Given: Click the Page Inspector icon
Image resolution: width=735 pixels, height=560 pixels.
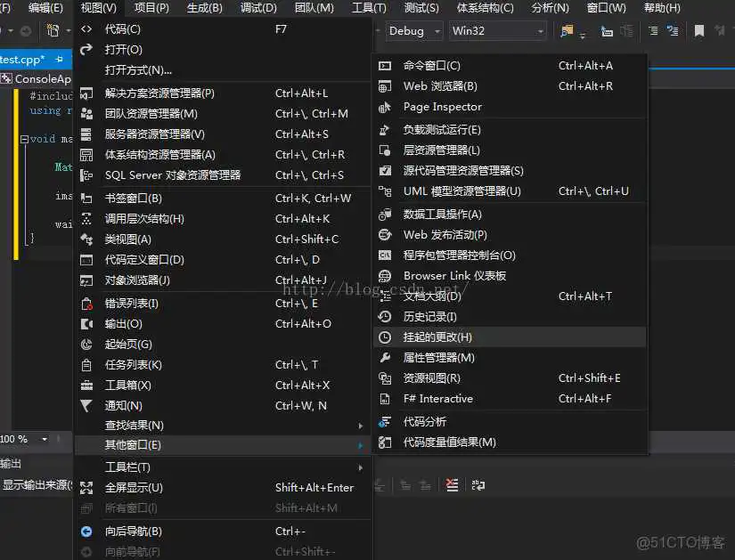Looking at the screenshot, I should pyautogui.click(x=385, y=108).
